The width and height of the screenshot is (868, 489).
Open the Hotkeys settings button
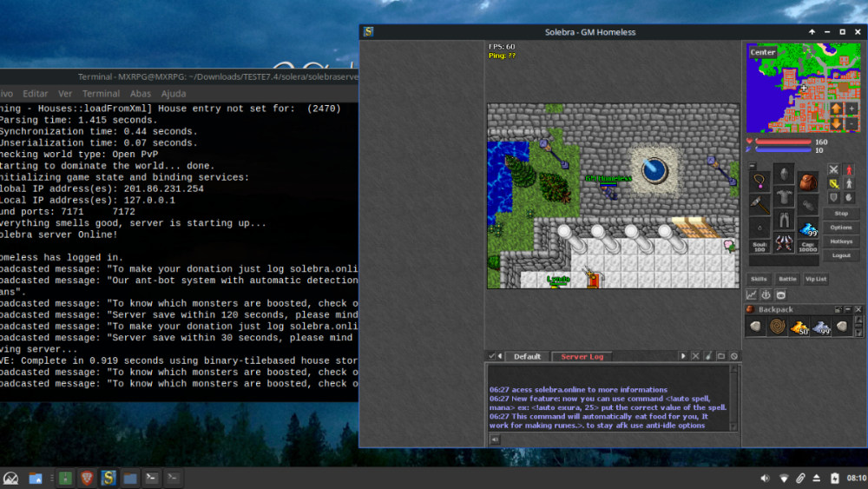coord(841,241)
